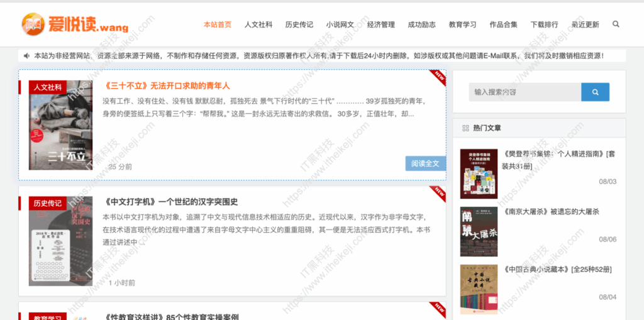The image size is (644, 320).
Task: Click the 1 小时前 timestamp
Action: point(122,283)
